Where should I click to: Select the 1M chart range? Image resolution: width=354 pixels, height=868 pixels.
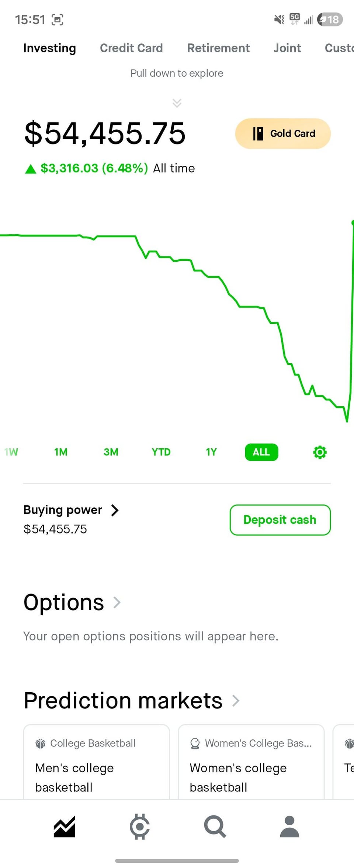pos(61,452)
